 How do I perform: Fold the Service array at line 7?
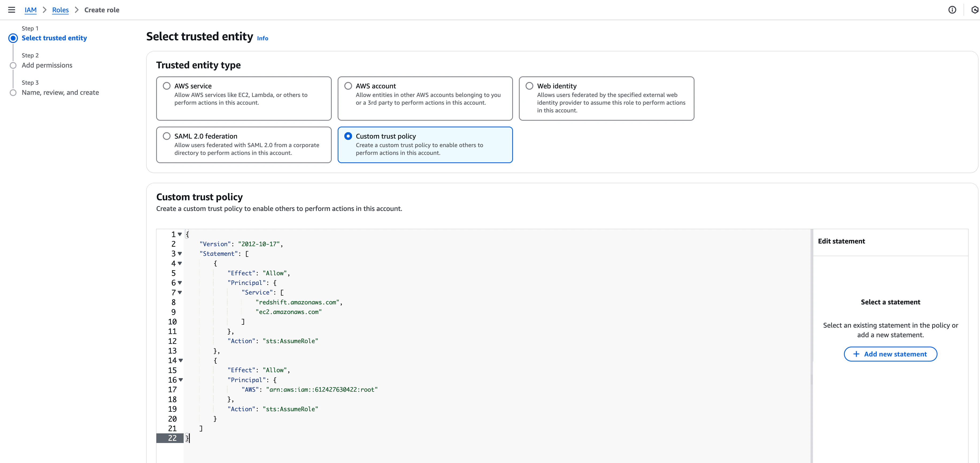180,292
